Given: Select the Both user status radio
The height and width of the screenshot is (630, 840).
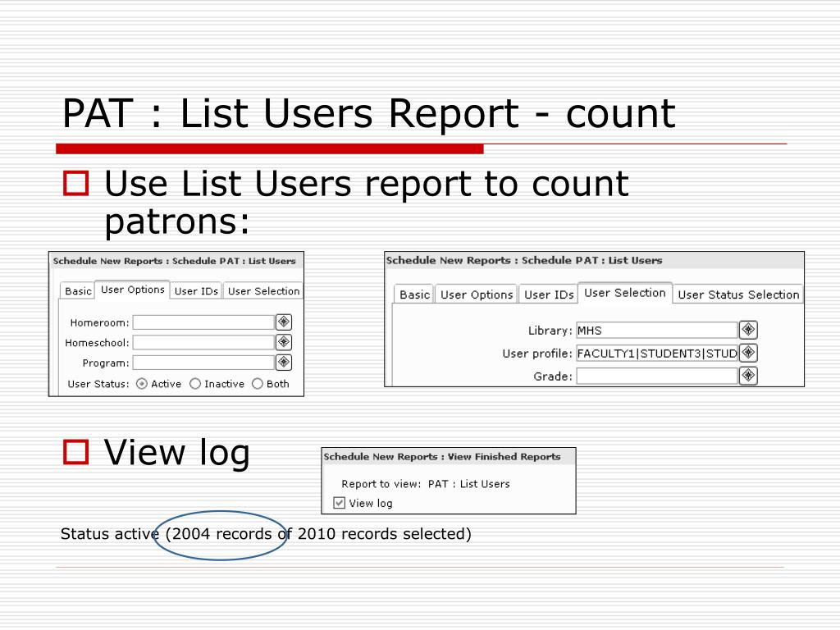Looking at the screenshot, I should point(257,384).
